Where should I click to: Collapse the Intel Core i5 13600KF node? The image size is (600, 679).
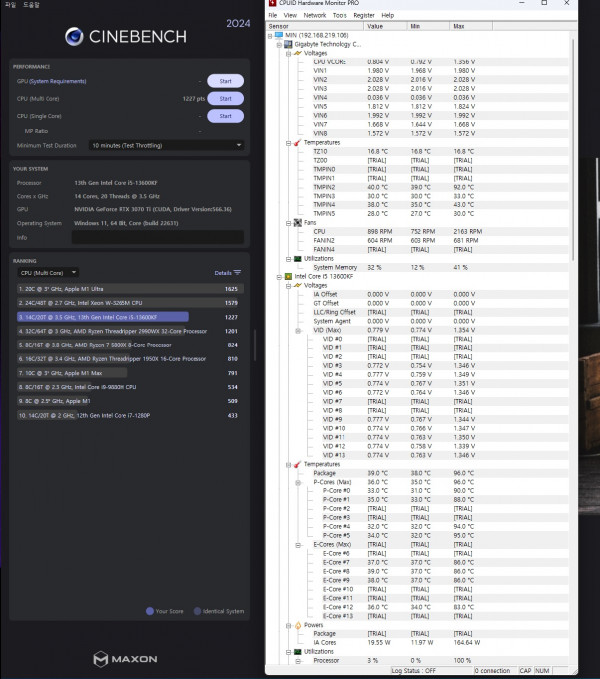279,277
